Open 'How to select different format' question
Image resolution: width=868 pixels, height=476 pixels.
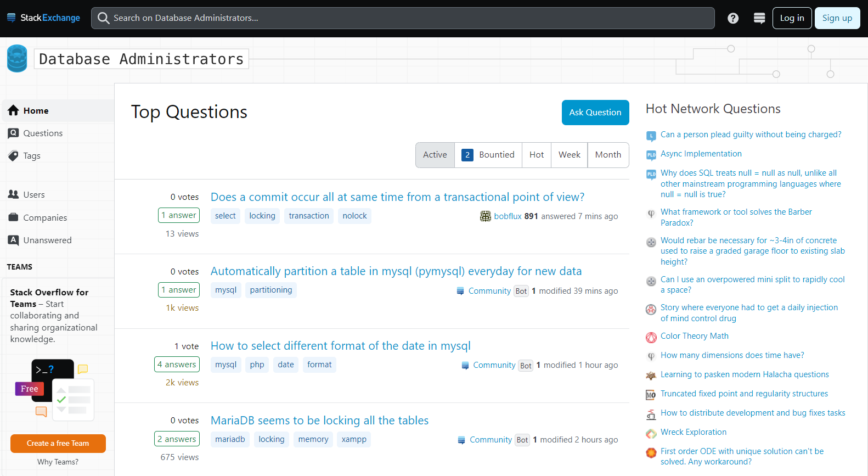pos(341,346)
